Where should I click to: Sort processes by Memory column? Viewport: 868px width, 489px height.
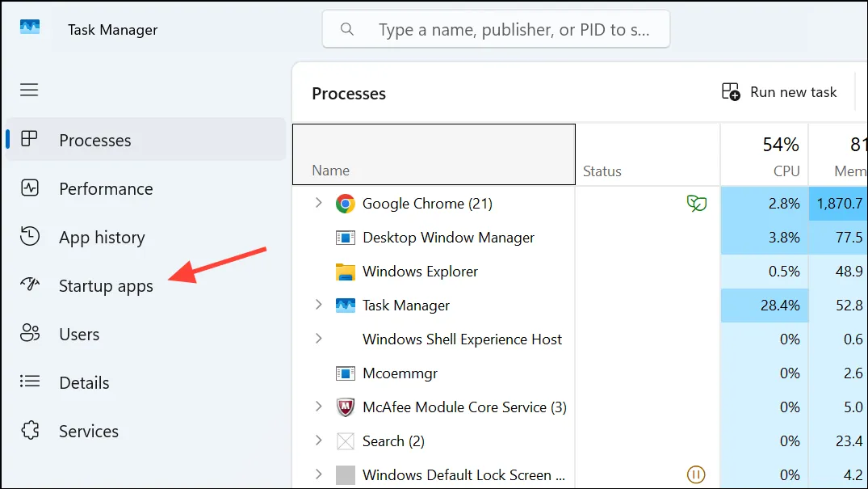838,154
